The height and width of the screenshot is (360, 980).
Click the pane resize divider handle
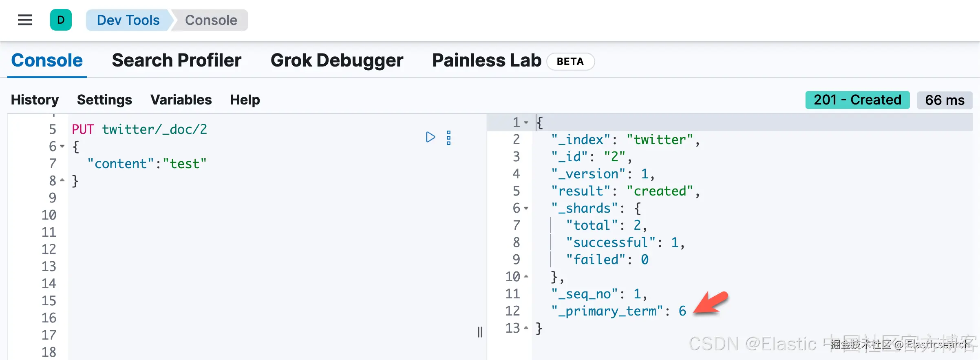tap(480, 332)
